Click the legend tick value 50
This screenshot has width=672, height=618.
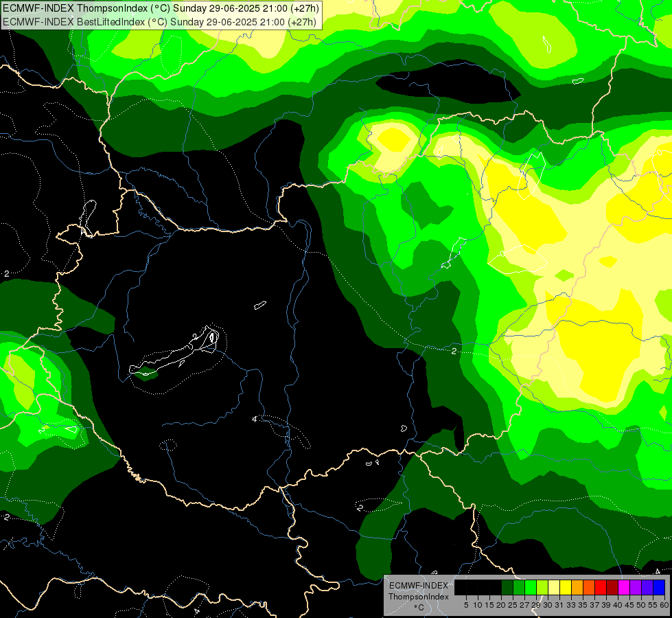[642, 605]
